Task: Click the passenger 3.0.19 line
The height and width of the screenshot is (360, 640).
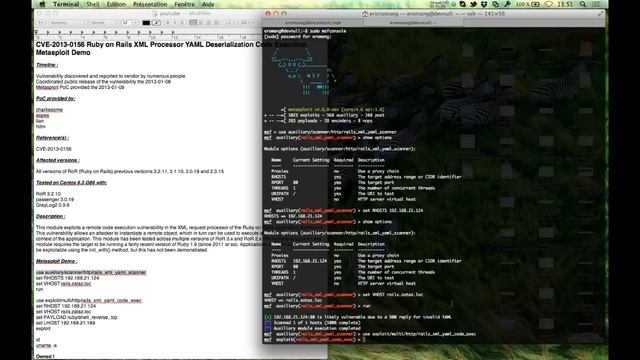Action: point(55,200)
